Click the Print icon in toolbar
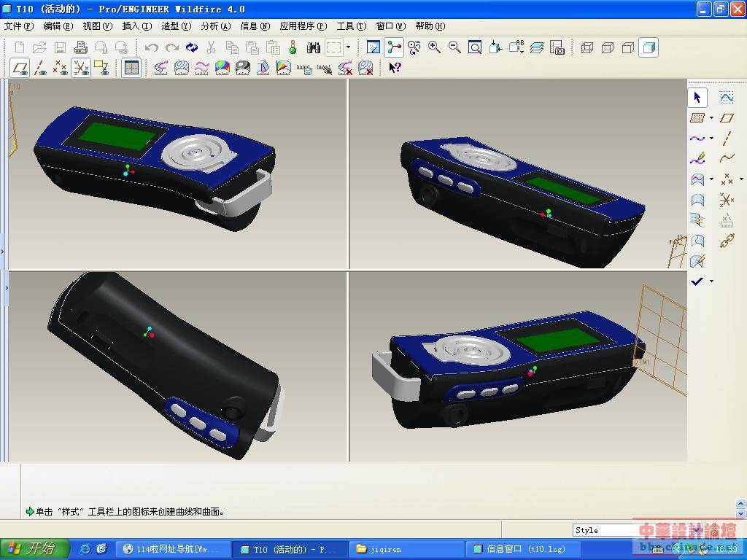This screenshot has width=747, height=560. (x=80, y=47)
